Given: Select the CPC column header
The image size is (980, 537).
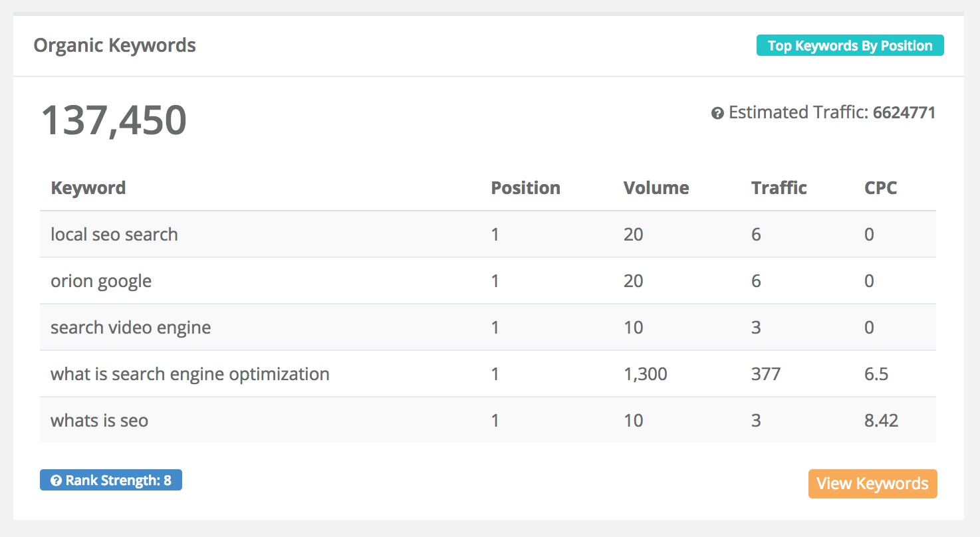Looking at the screenshot, I should [x=881, y=188].
